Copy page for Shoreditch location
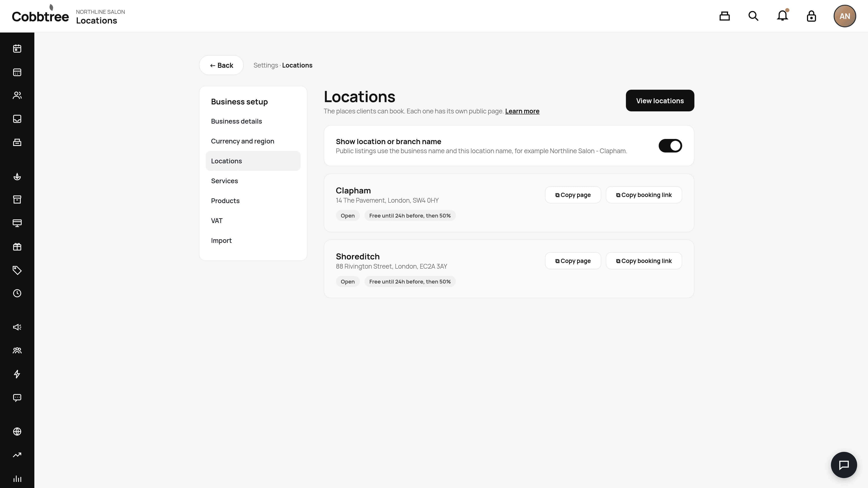Image resolution: width=868 pixels, height=488 pixels. (573, 261)
